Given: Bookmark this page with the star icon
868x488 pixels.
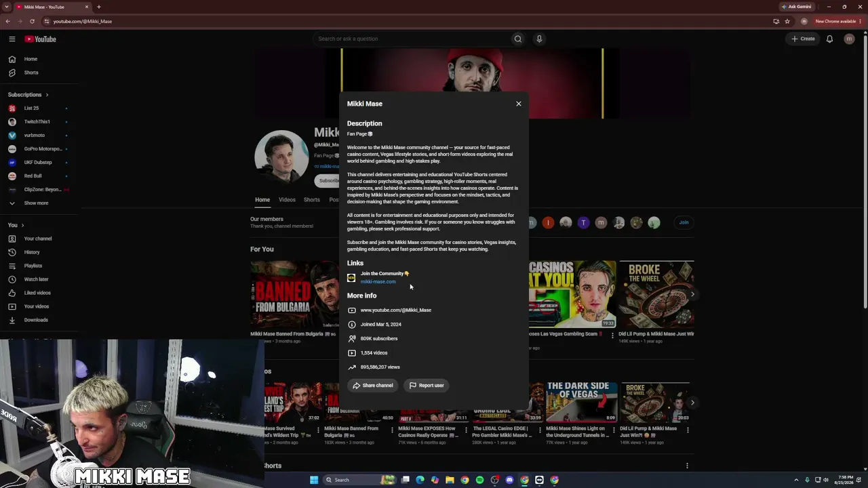Looking at the screenshot, I should point(787,21).
